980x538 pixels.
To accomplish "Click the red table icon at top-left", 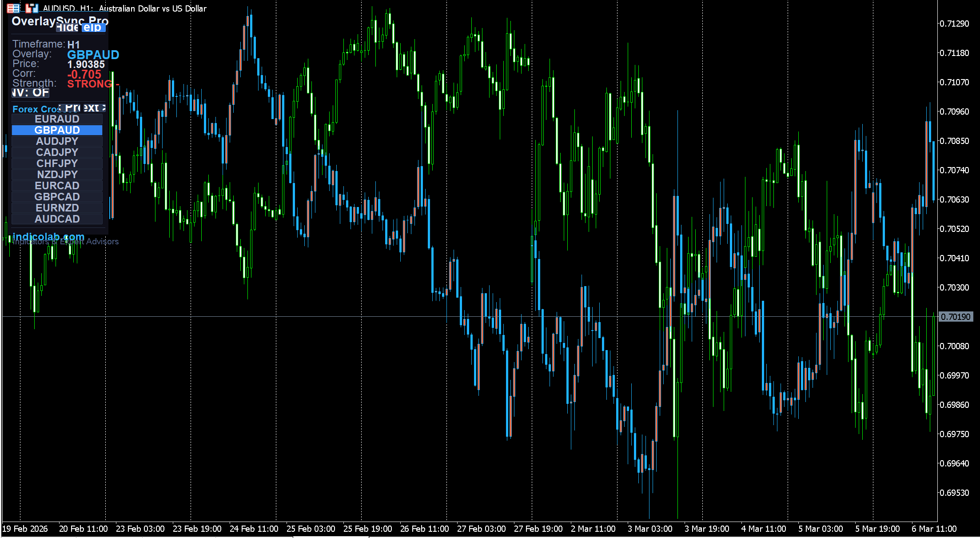I will (13, 8).
